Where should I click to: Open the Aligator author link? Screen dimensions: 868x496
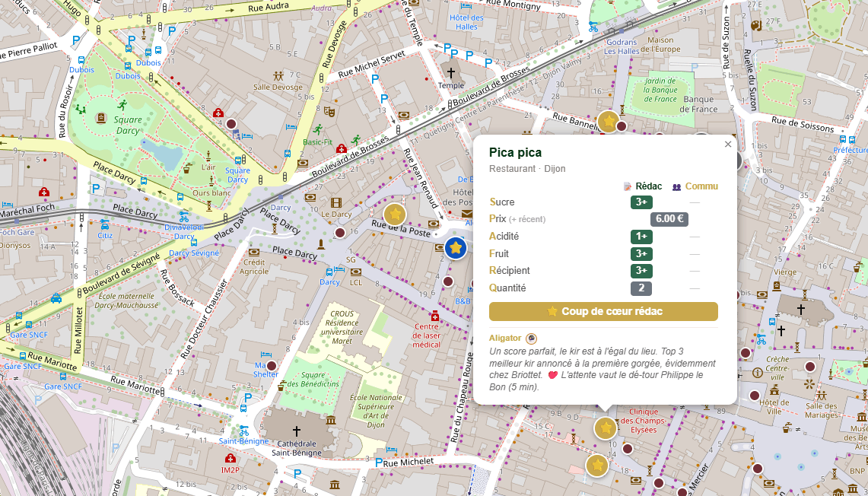tap(505, 339)
